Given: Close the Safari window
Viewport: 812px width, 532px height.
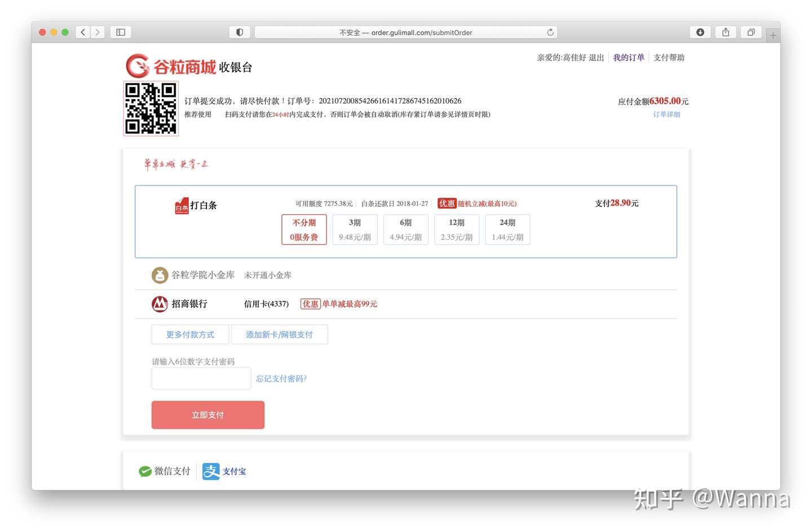Looking at the screenshot, I should tap(42, 32).
